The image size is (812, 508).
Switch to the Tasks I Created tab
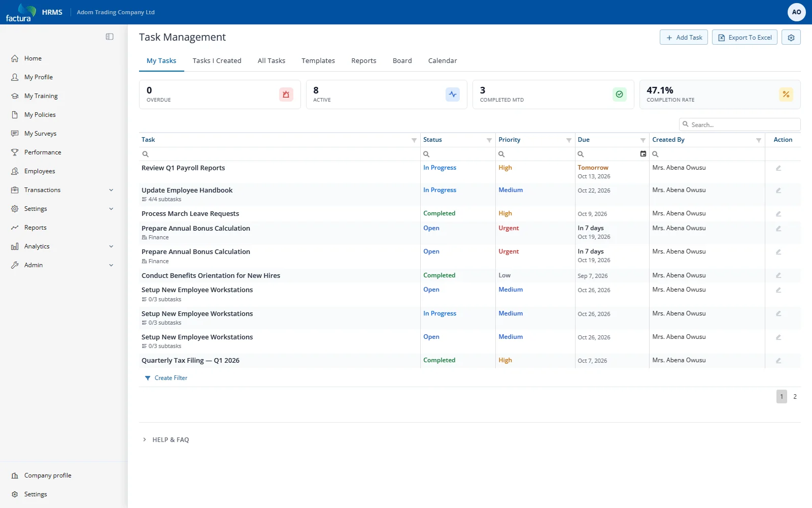pos(217,60)
